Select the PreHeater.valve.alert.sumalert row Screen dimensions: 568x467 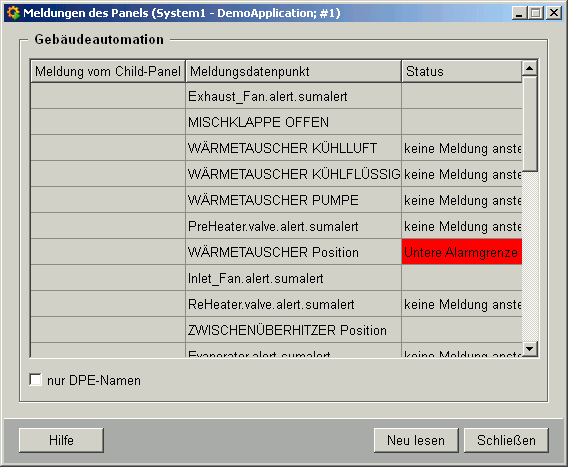(x=276, y=226)
